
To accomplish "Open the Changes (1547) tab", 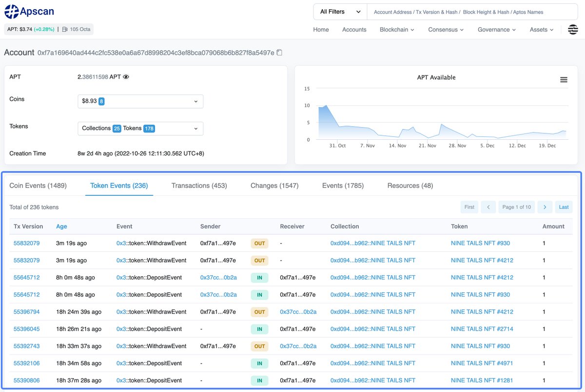I will (x=274, y=186).
